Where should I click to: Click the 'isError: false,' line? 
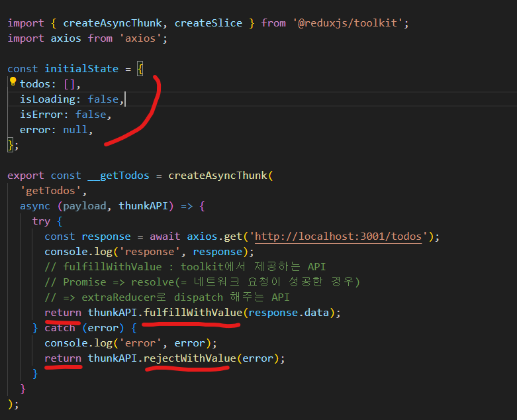point(66,115)
